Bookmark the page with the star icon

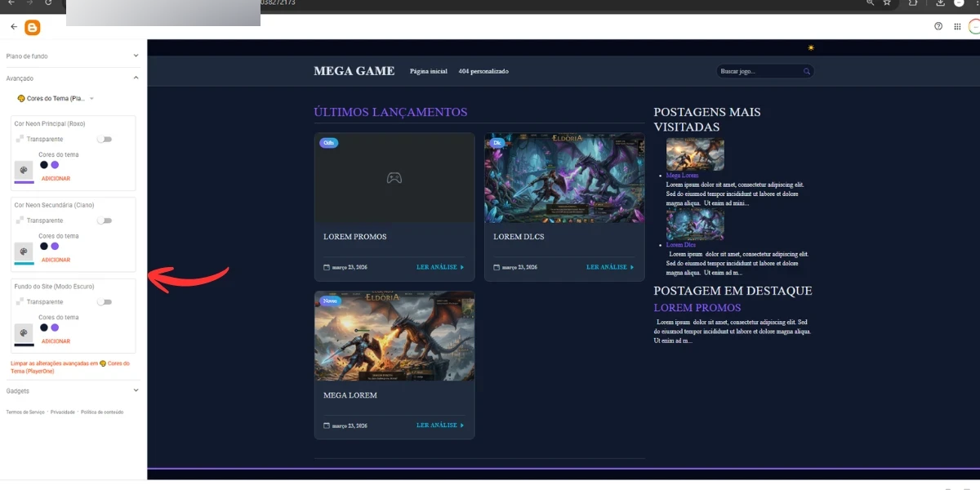pos(886,2)
